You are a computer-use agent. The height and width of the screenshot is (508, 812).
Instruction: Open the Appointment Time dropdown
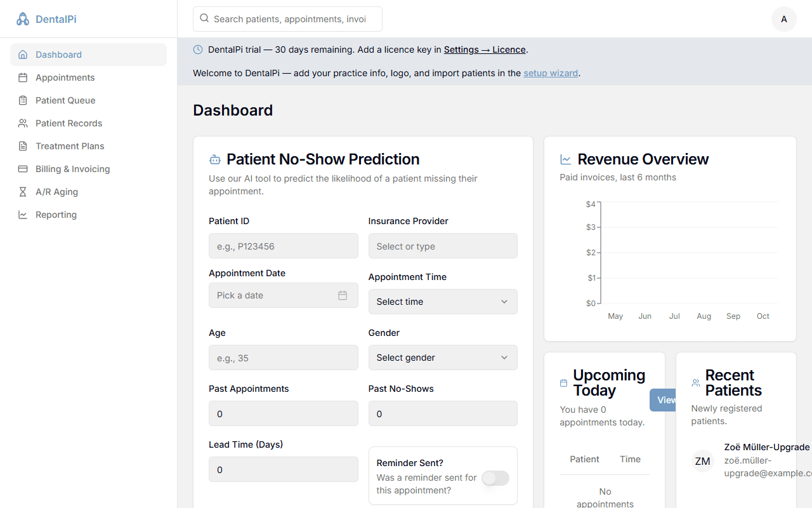point(443,302)
